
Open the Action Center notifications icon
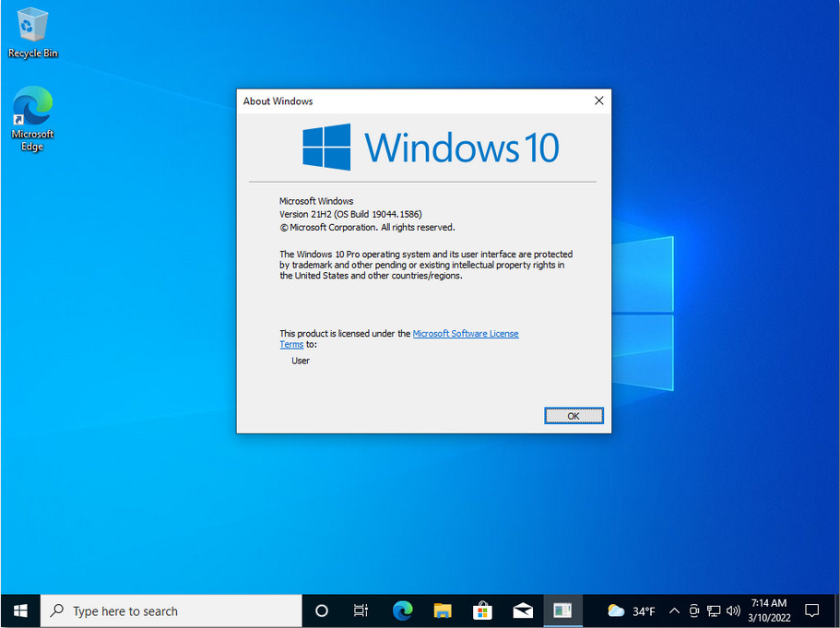812,610
